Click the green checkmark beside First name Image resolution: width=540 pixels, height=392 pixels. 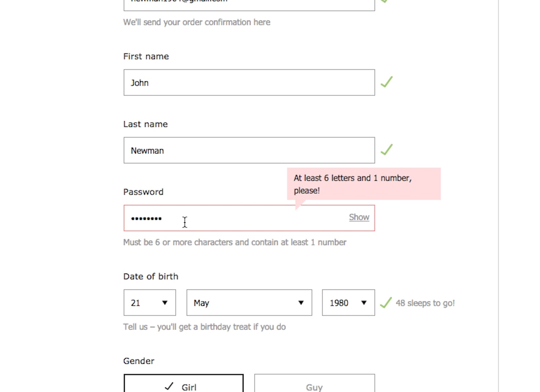pyautogui.click(x=387, y=82)
